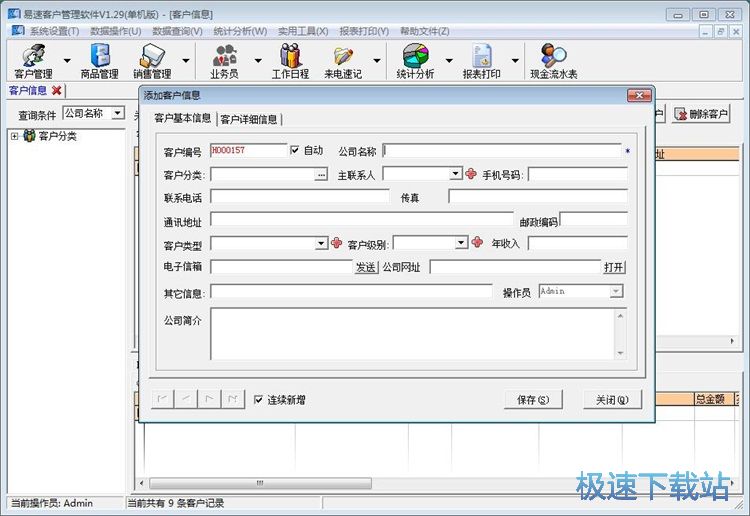Open the 报表打印 toolbar icon
Image resolution: width=750 pixels, height=516 pixels.
[481, 61]
